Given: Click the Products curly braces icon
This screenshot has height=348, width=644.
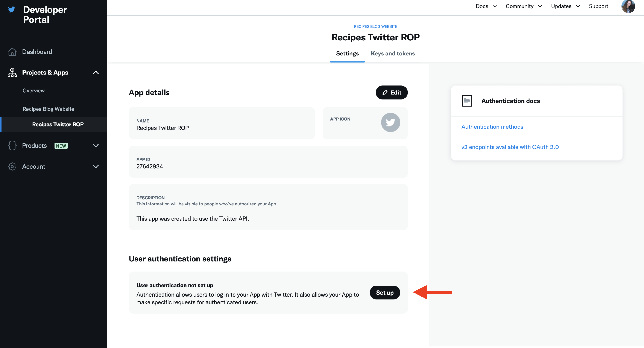Looking at the screenshot, I should point(12,146).
